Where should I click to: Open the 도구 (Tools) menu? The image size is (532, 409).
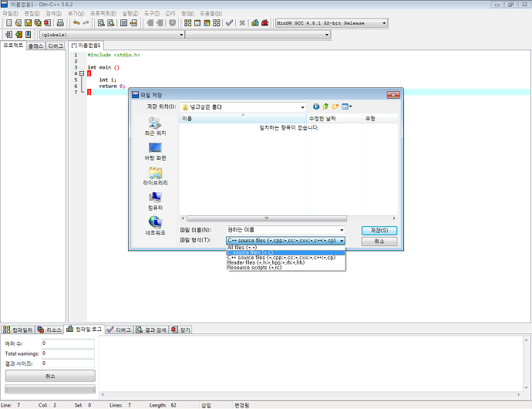152,13
